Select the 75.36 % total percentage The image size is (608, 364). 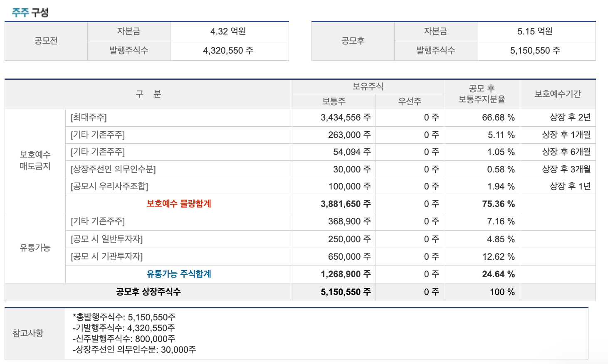click(x=498, y=204)
